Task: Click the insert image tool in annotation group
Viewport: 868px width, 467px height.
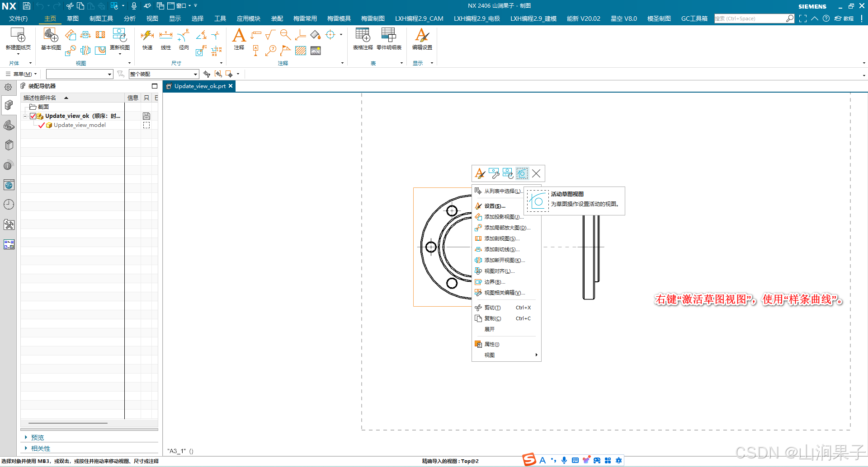Action: (x=316, y=51)
